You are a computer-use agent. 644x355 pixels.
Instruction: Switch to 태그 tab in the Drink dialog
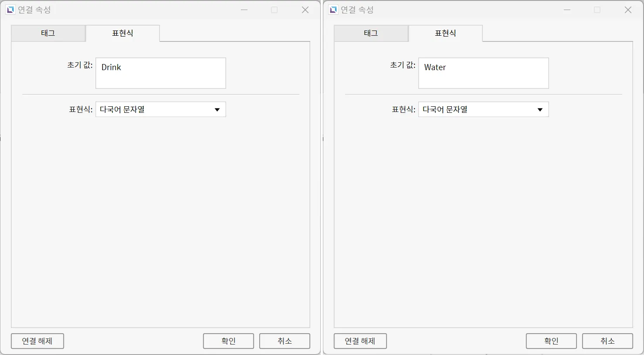tap(48, 33)
